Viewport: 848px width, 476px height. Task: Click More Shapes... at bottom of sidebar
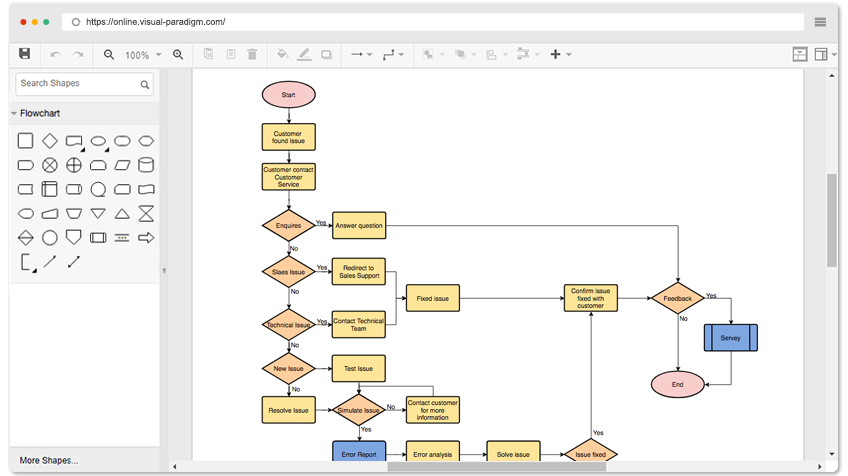(49, 460)
